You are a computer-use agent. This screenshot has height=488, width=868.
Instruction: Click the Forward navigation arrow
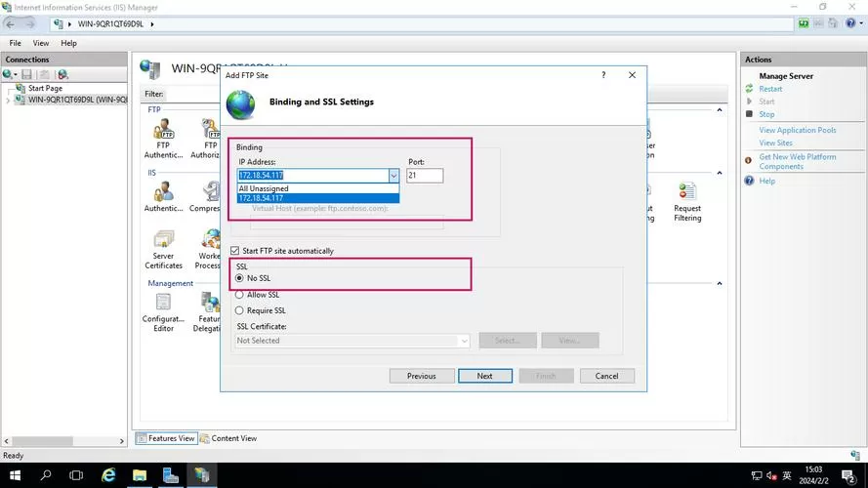(x=30, y=23)
